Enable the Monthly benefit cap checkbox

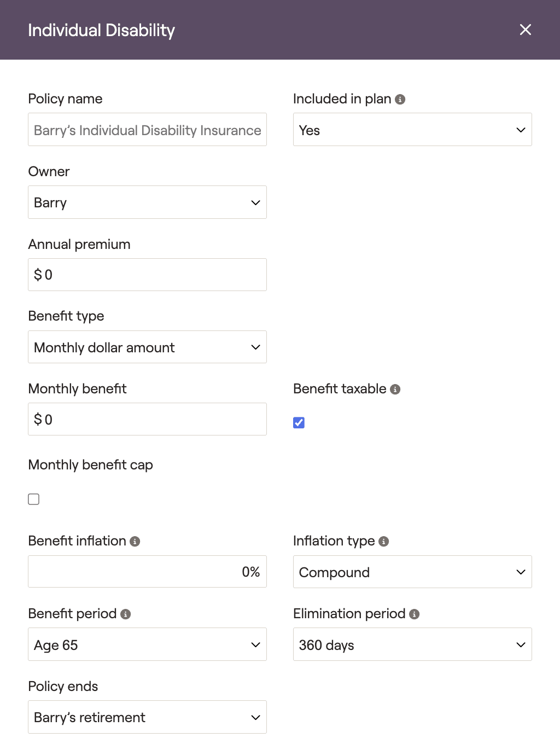(x=34, y=499)
